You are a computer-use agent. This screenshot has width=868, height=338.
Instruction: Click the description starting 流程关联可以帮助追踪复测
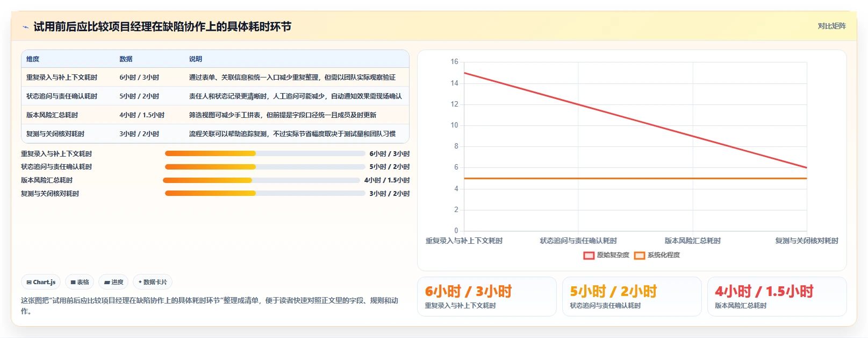(x=292, y=134)
